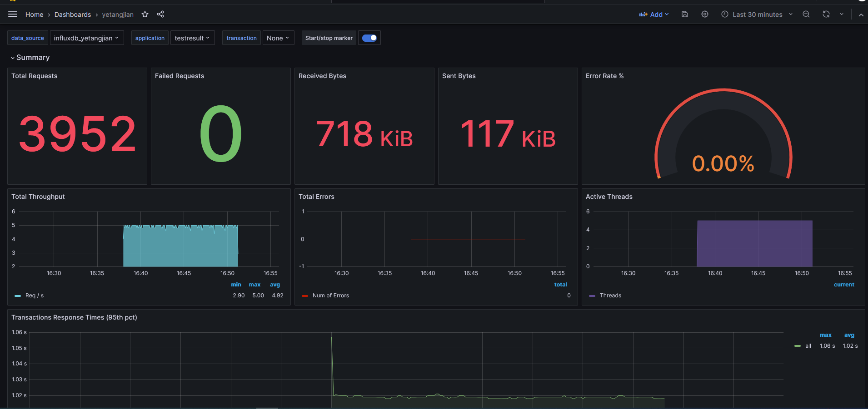Refresh the dashboard data

tap(825, 14)
